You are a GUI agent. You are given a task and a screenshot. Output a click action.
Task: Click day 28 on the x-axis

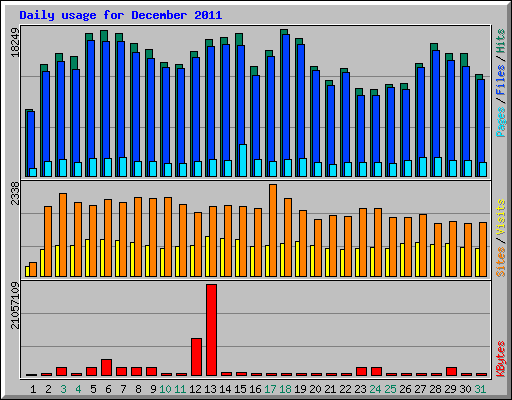(x=435, y=389)
